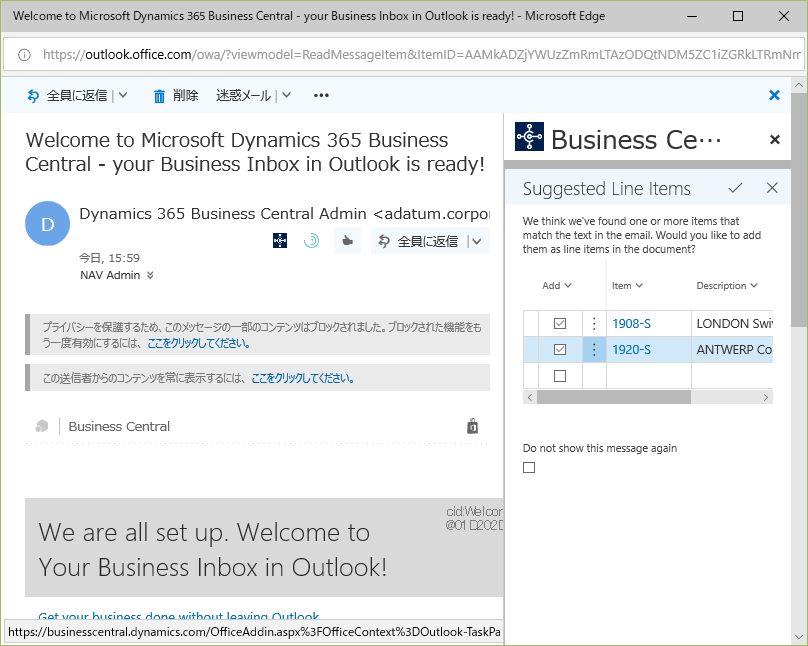Open row options for item 1920-S

pyautogui.click(x=594, y=350)
